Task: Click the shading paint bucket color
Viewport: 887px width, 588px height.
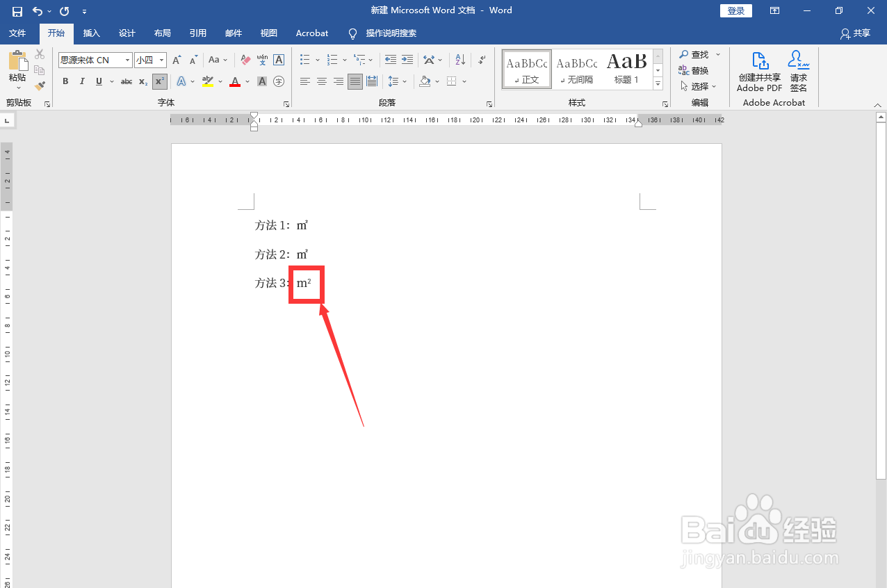Action: point(425,81)
